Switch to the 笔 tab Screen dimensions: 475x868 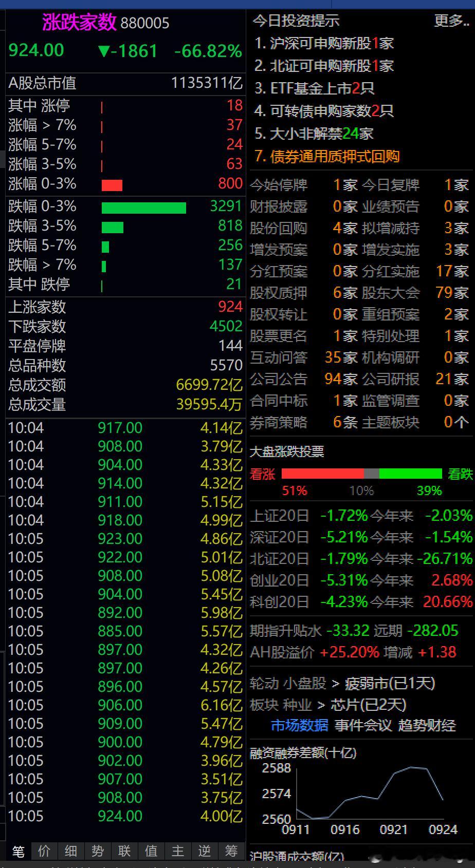(x=18, y=851)
